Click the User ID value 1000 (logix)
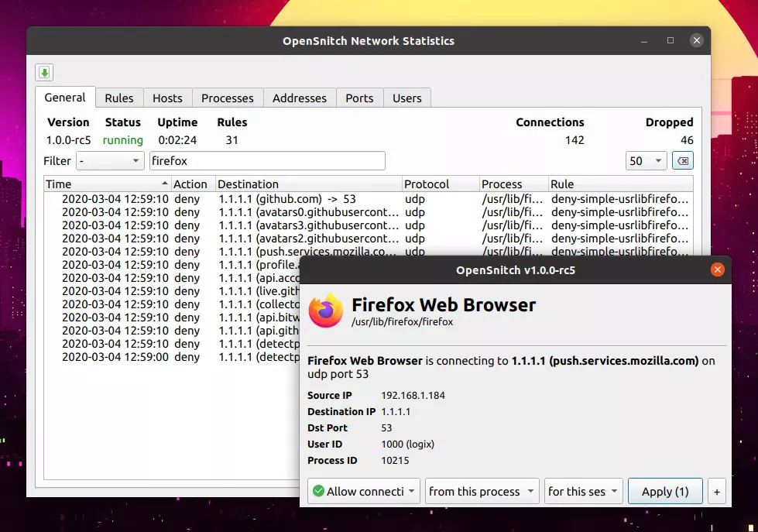This screenshot has width=758, height=532. point(407,444)
